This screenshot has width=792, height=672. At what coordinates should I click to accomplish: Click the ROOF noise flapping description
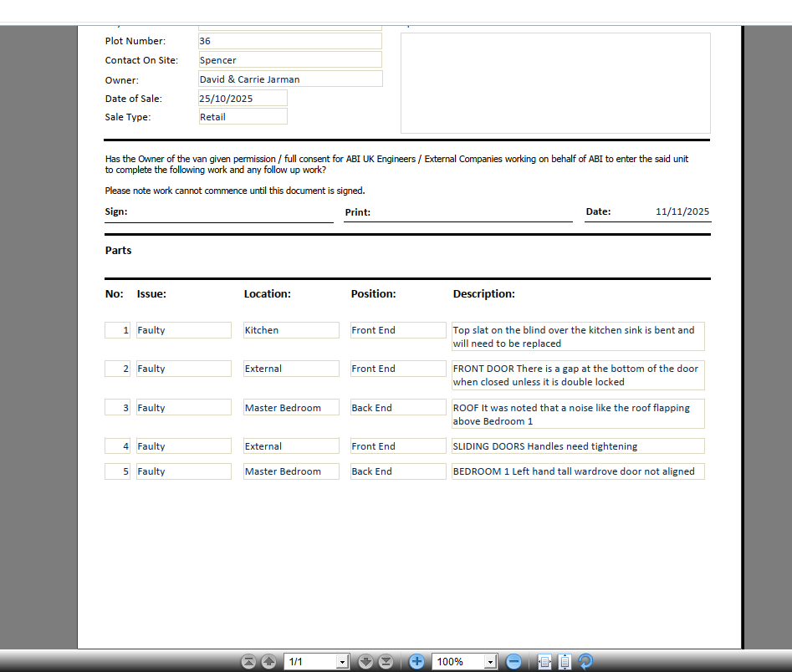click(579, 414)
